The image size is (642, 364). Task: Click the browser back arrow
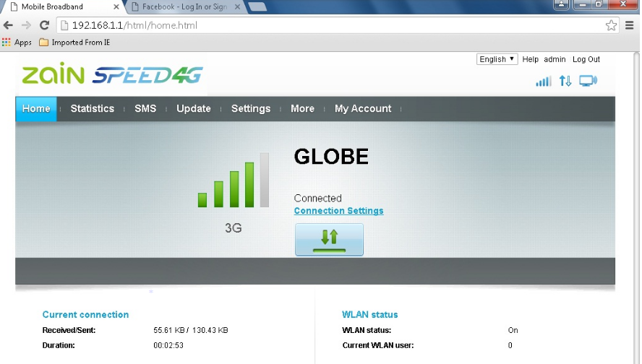(8, 25)
